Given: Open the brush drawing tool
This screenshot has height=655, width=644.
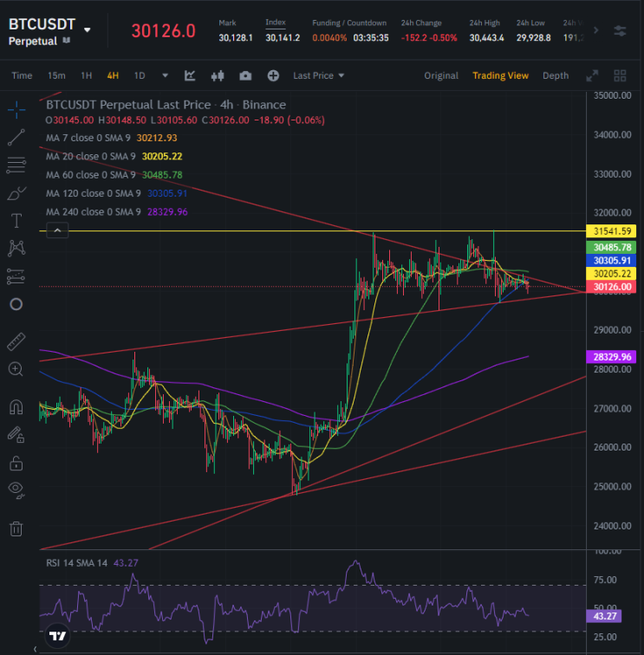Looking at the screenshot, I should [16, 193].
